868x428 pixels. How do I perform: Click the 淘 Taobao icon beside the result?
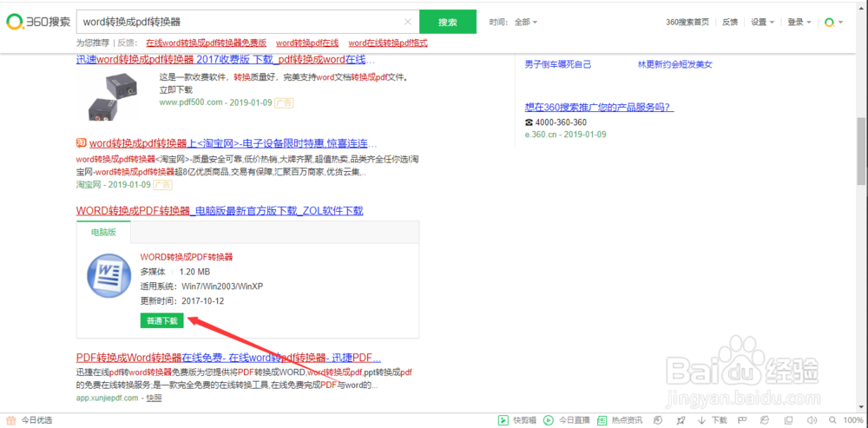tap(81, 143)
